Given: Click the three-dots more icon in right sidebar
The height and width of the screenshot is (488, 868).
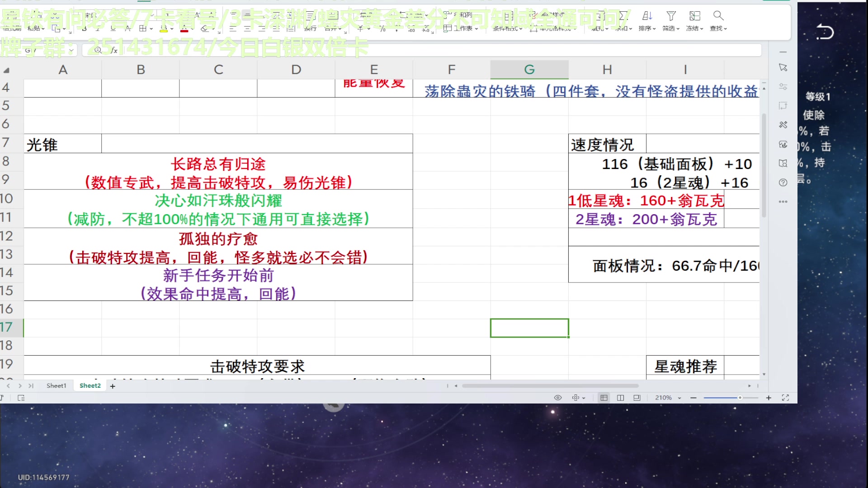Looking at the screenshot, I should (x=783, y=202).
